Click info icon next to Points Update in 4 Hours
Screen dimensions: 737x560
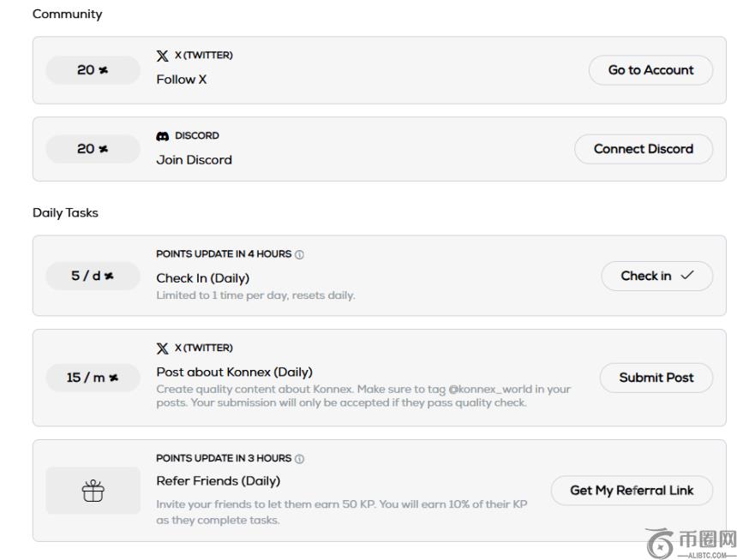coord(300,254)
